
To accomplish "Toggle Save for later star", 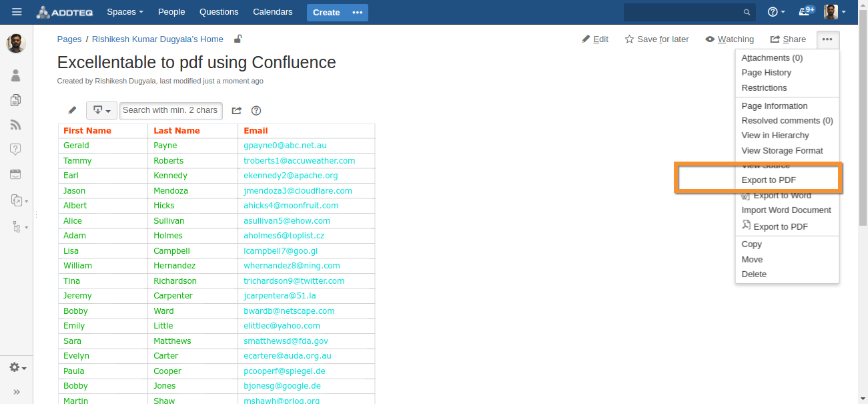I will [657, 39].
